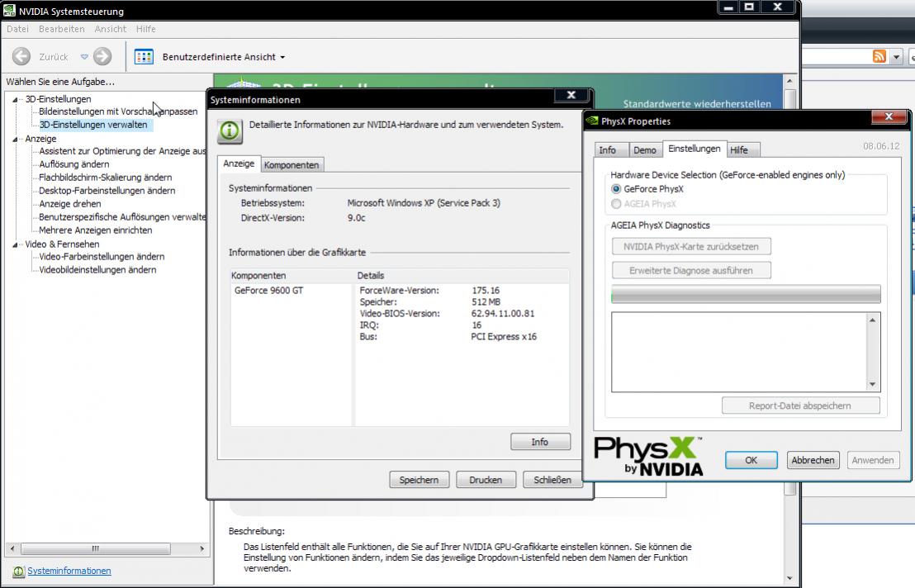Image resolution: width=915 pixels, height=588 pixels.
Task: Click the NVIDIA Systemsteuerung title bar icon
Action: [9, 10]
